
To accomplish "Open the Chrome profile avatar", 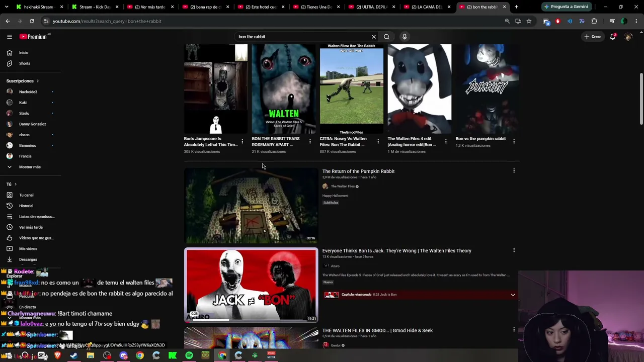I will pyautogui.click(x=624, y=21).
